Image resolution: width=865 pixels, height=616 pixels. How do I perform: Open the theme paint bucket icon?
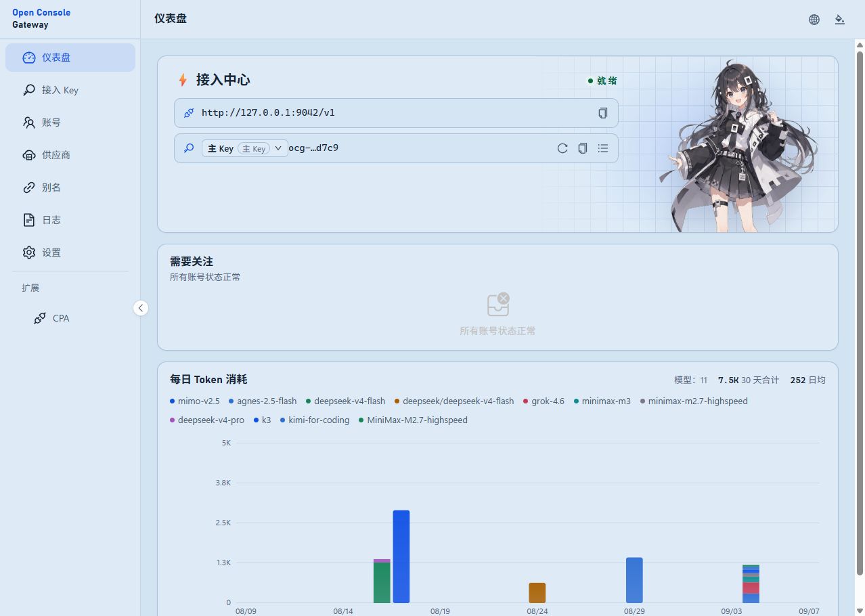coord(840,20)
